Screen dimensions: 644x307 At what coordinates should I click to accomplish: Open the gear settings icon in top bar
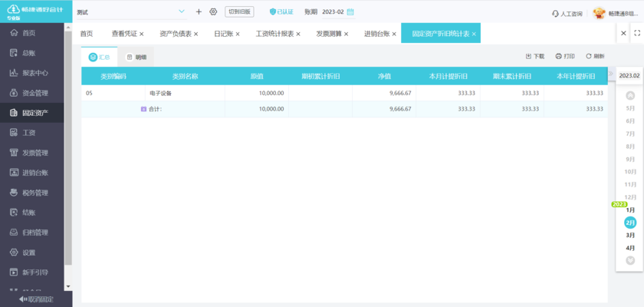(213, 12)
